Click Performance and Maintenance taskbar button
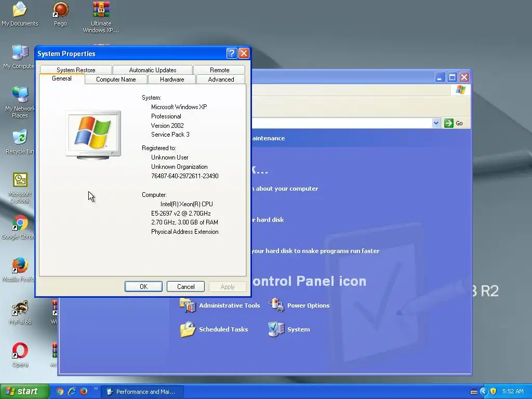This screenshot has height=399, width=532. (143, 392)
